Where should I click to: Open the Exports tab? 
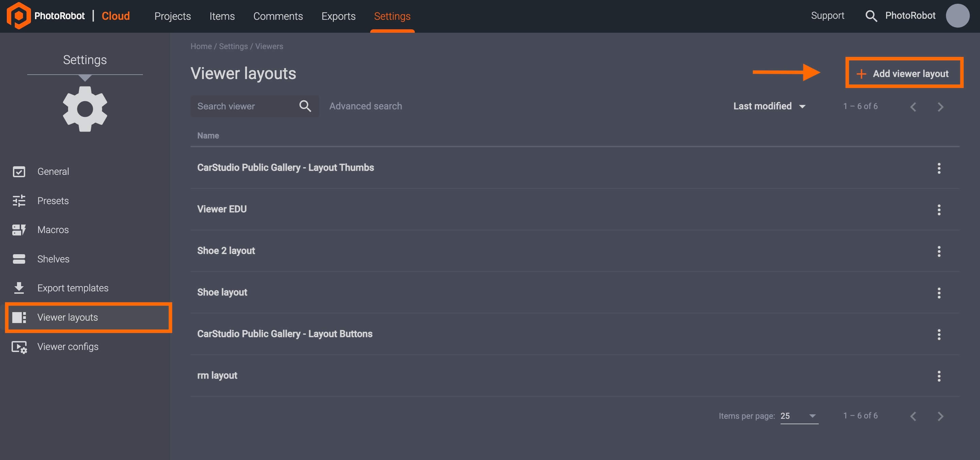click(x=338, y=16)
